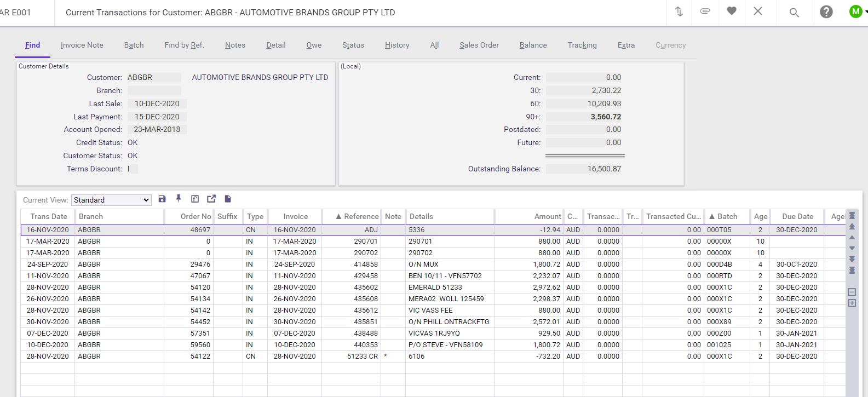The height and width of the screenshot is (397, 868).
Task: Page down in the transactions grid
Action: pyautogui.click(x=852, y=259)
